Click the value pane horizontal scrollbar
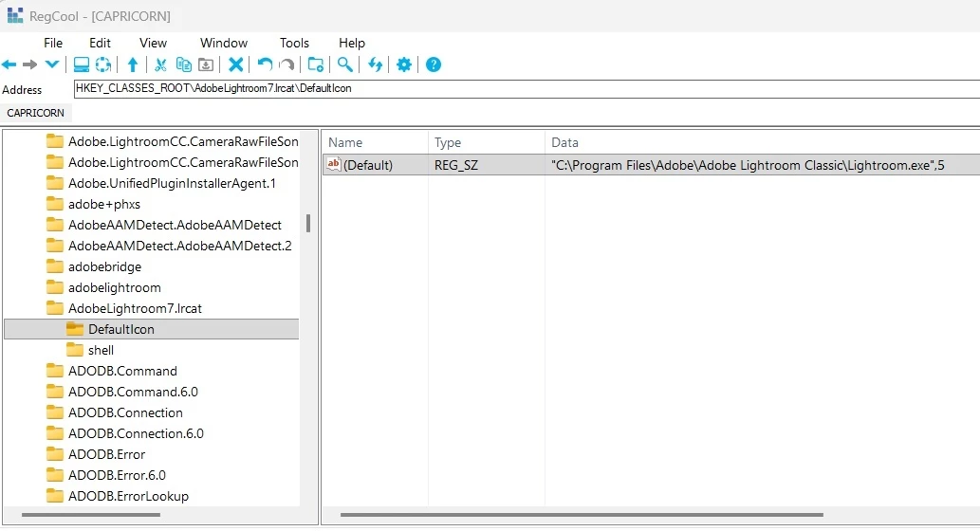Viewport: 980px width, 531px height. [x=582, y=515]
